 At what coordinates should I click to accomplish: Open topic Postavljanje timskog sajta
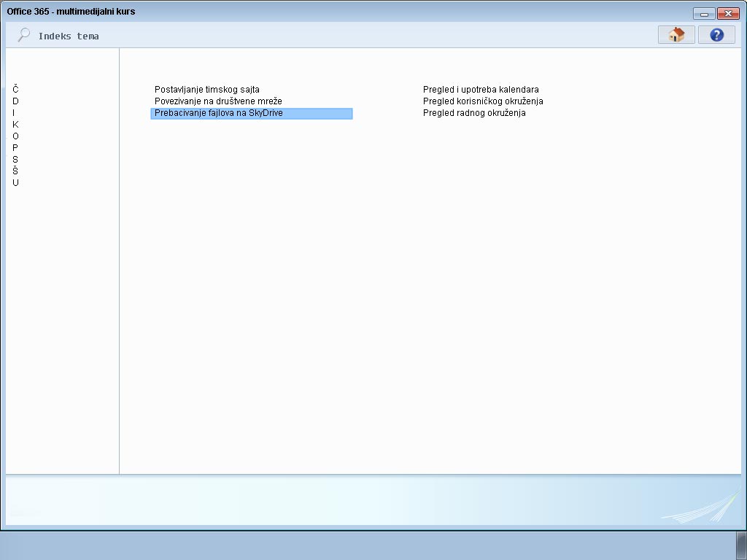[x=207, y=90]
